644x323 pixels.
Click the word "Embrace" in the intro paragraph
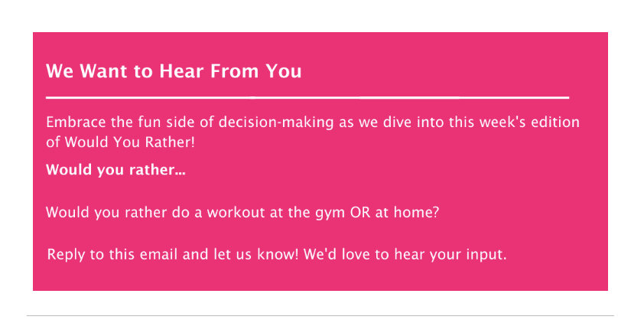(76, 122)
